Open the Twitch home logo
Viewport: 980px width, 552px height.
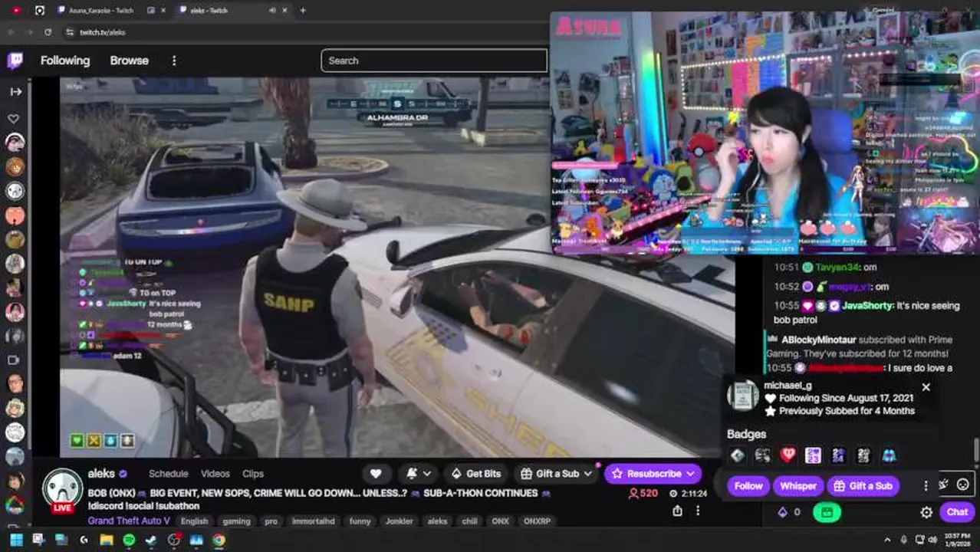click(15, 61)
